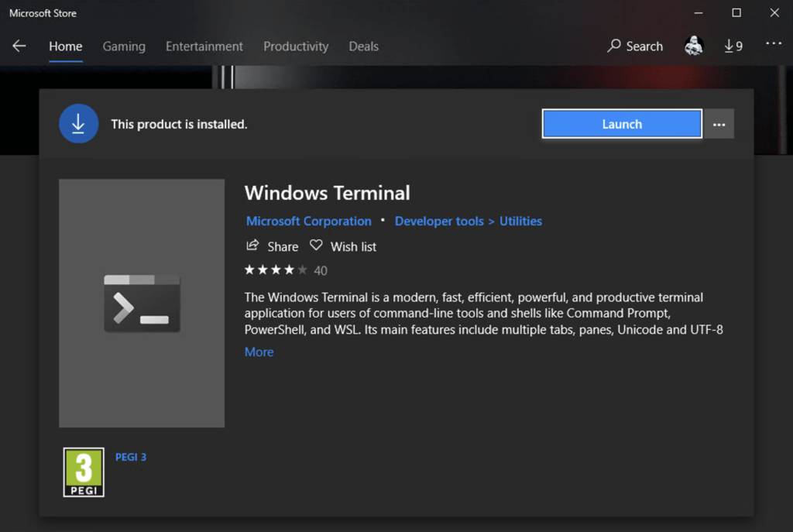Share the Windows Terminal app
This screenshot has width=793, height=532.
272,246
